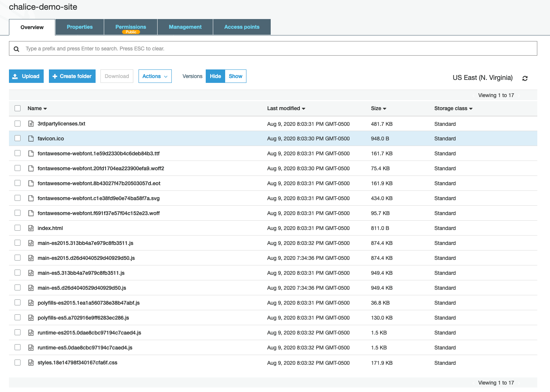Click icon of runtime-es5 js file
The width and height of the screenshot is (550, 392).
click(x=31, y=348)
